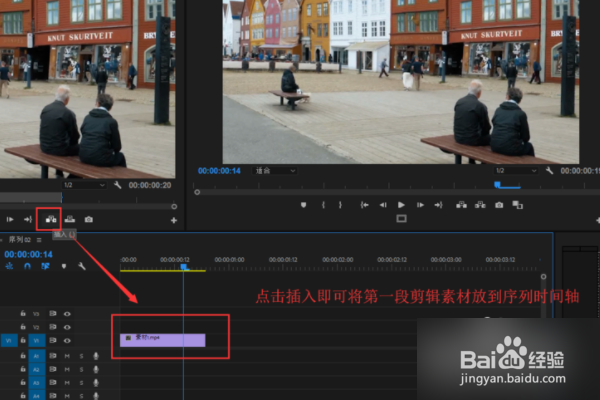Image resolution: width=600 pixels, height=400 pixels.
Task: Toggle lock on A1 track
Action: coord(23,356)
